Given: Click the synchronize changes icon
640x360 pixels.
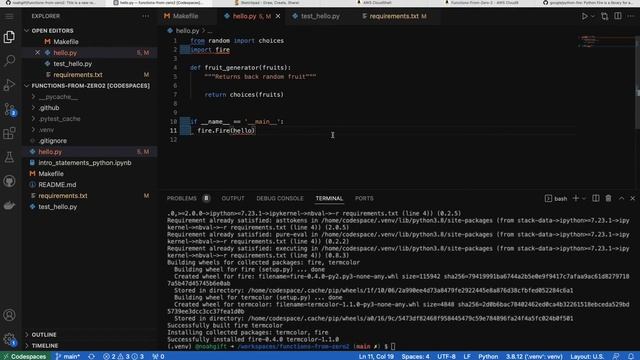Looking at the screenshot, I should point(91,356).
